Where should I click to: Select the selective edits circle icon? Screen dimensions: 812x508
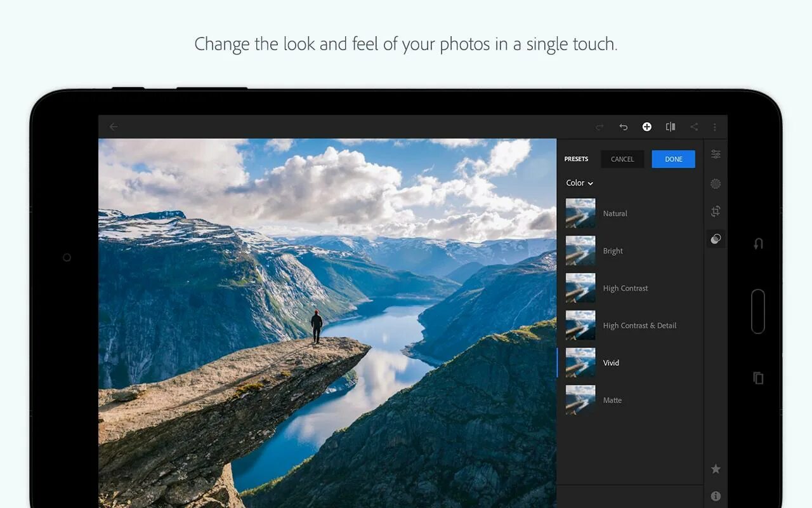[x=716, y=184]
